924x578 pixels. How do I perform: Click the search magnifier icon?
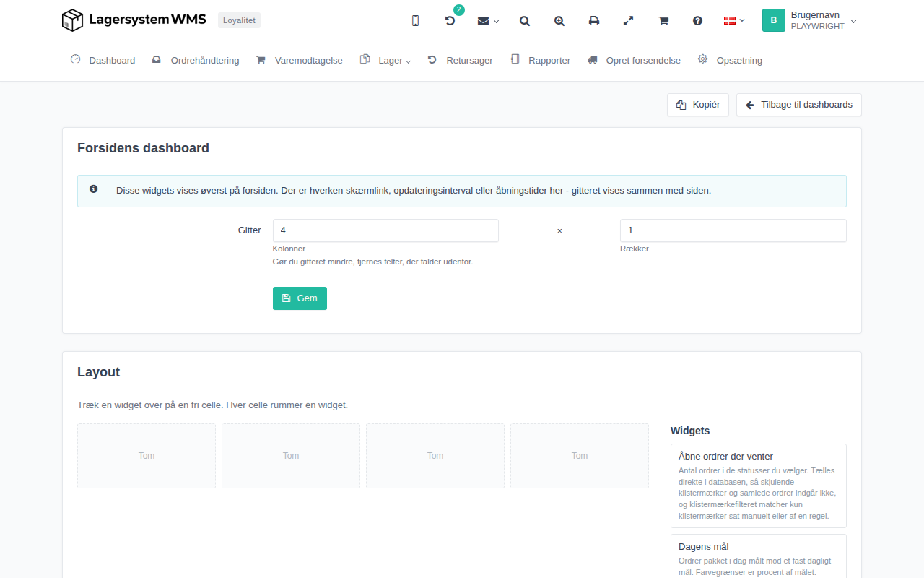tap(525, 21)
